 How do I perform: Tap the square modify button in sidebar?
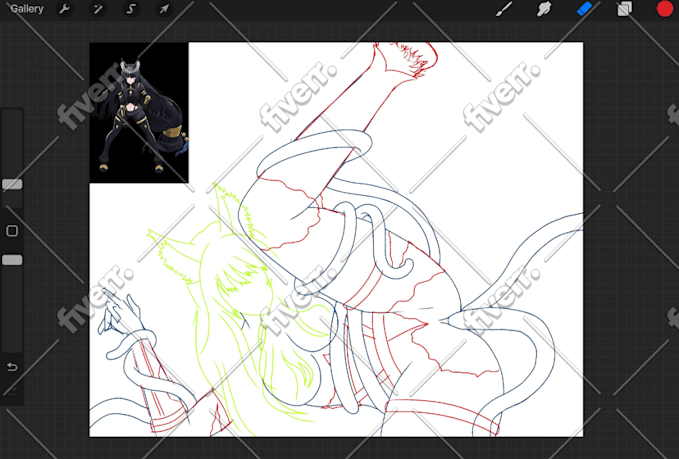tap(12, 231)
